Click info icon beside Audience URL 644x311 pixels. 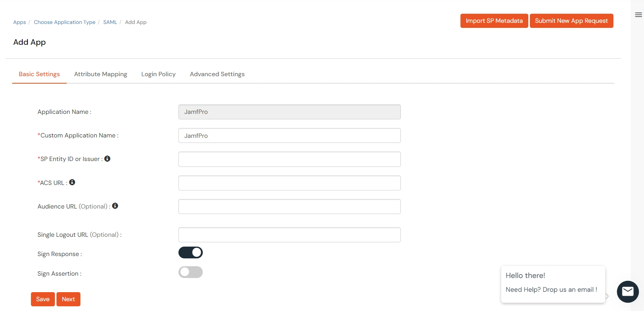[115, 206]
